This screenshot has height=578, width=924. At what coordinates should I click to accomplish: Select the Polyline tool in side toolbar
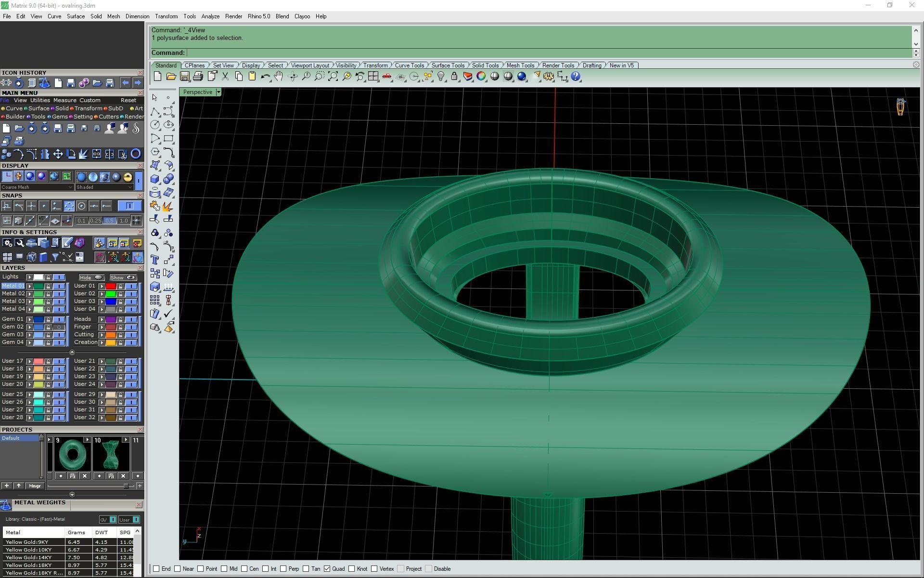[155, 112]
